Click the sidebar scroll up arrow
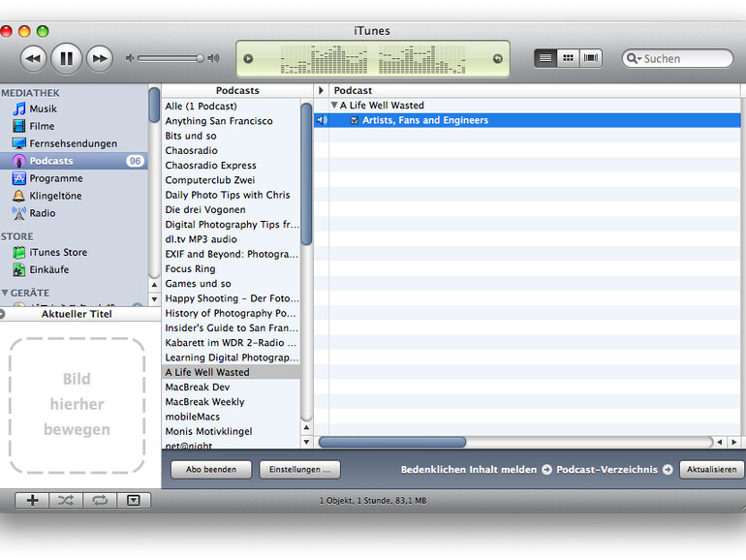 coord(154,285)
